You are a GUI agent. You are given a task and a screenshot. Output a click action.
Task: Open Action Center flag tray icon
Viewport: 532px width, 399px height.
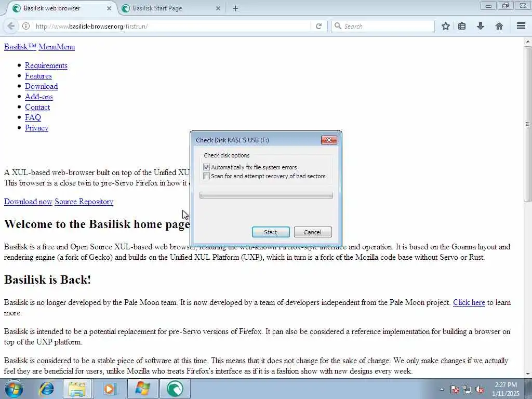click(455, 390)
